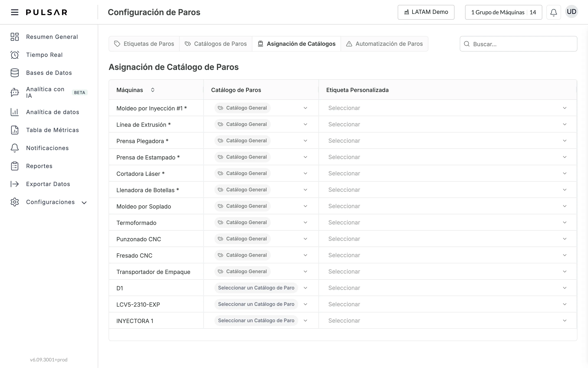
Task: Click the Analítica de datos chart icon
Action: point(14,112)
